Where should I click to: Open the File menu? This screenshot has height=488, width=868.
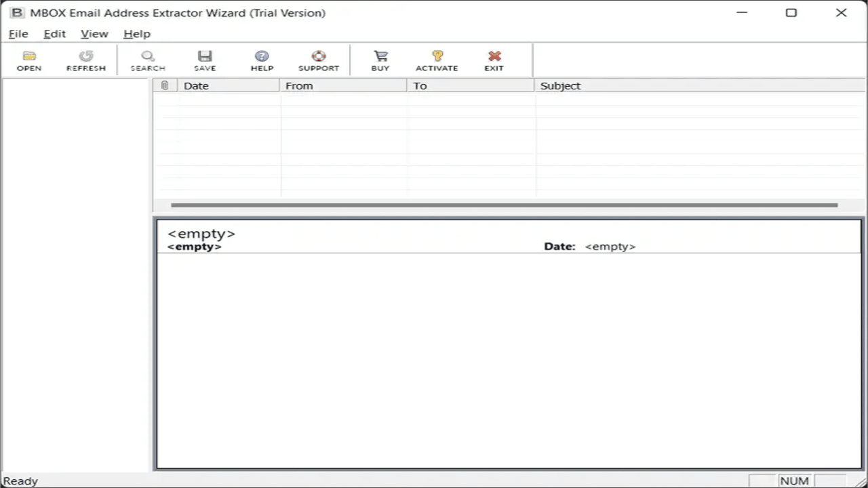18,34
